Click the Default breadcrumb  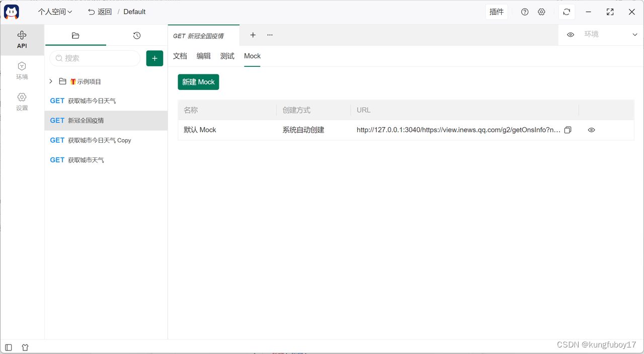pos(134,12)
